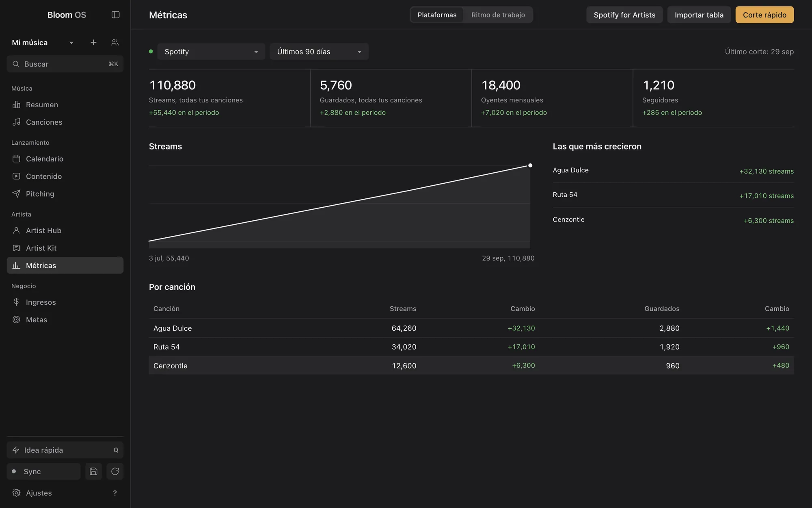This screenshot has width=812, height=508.
Task: Collapse the sidebar with the panel icon
Action: click(x=115, y=15)
